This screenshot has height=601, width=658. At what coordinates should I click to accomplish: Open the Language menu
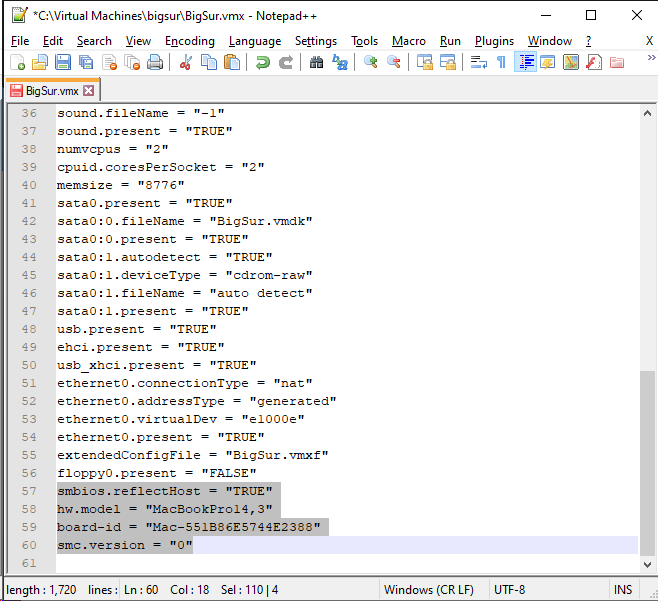255,41
